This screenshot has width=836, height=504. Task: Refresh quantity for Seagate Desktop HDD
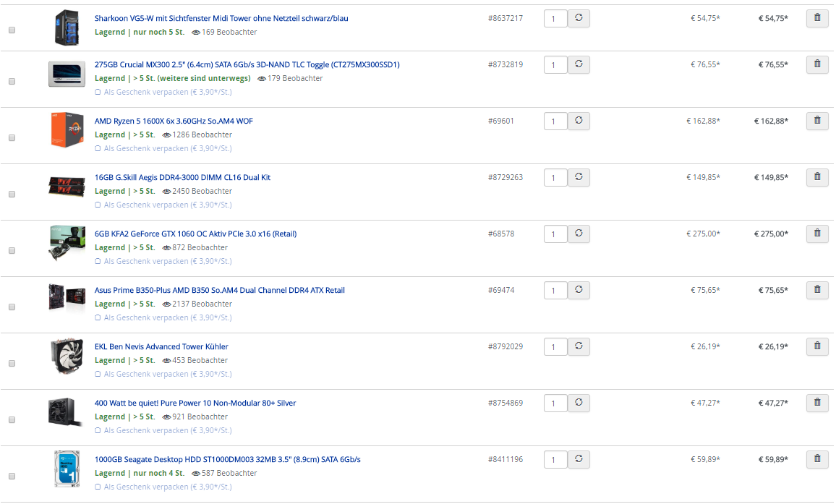coord(579,460)
